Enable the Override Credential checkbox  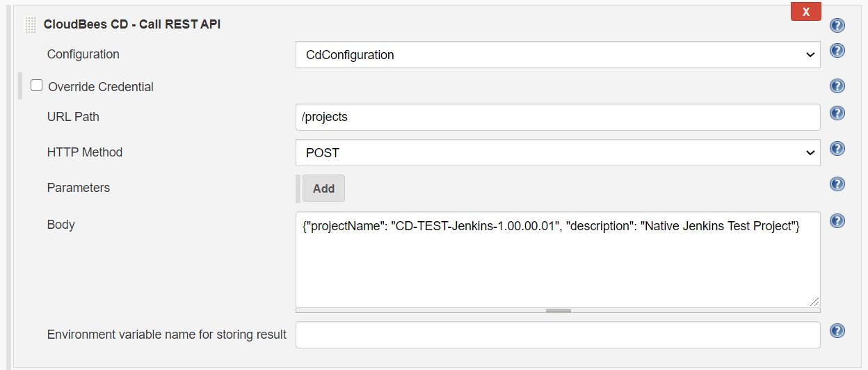[37, 86]
